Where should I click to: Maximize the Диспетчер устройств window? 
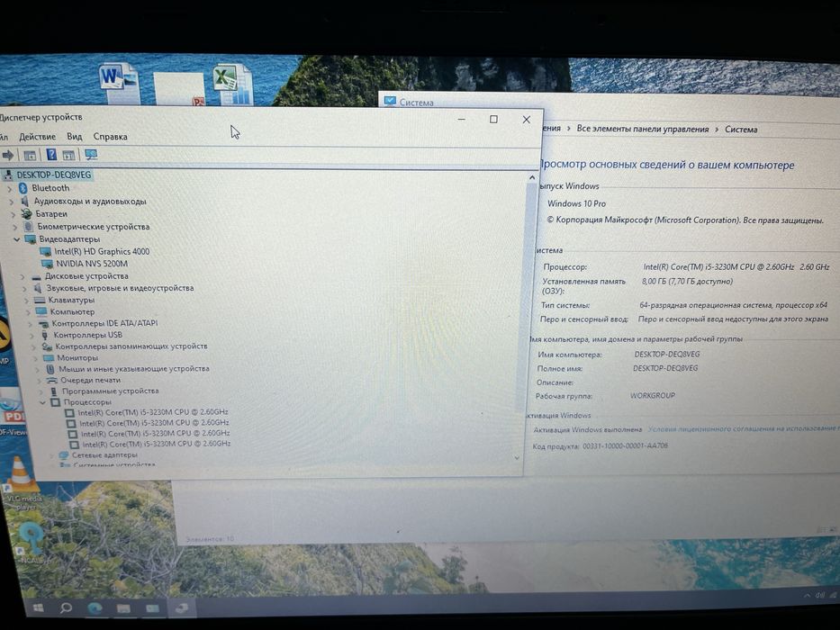[493, 120]
